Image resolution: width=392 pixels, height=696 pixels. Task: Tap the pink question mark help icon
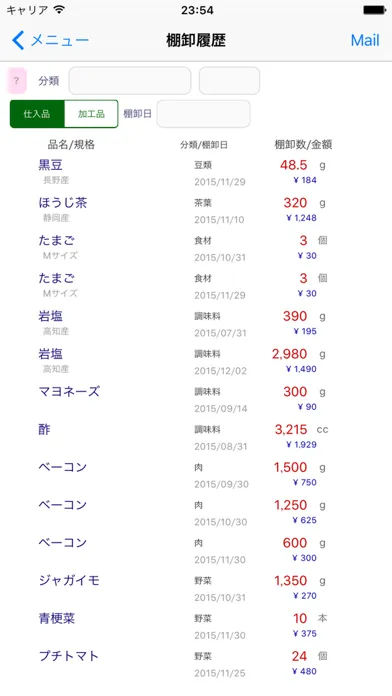coord(17,81)
